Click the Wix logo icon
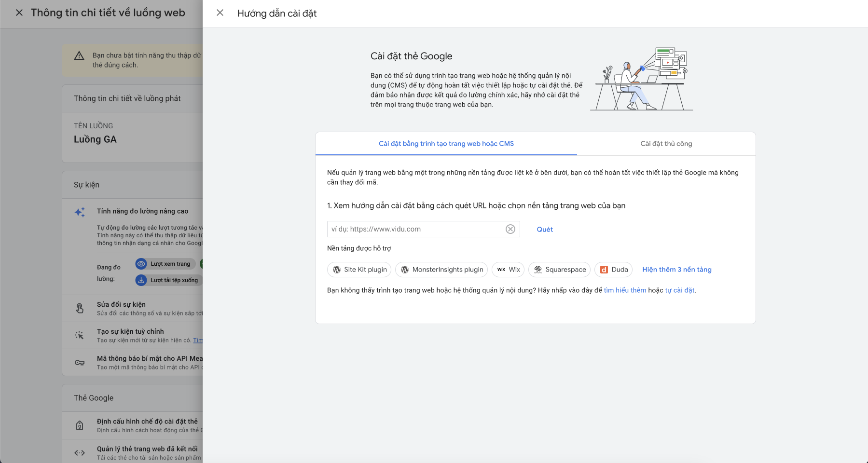 tap(501, 270)
